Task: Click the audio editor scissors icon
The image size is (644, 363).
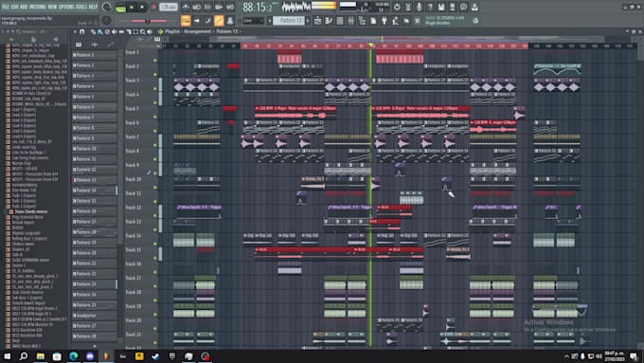Action: [x=408, y=7]
